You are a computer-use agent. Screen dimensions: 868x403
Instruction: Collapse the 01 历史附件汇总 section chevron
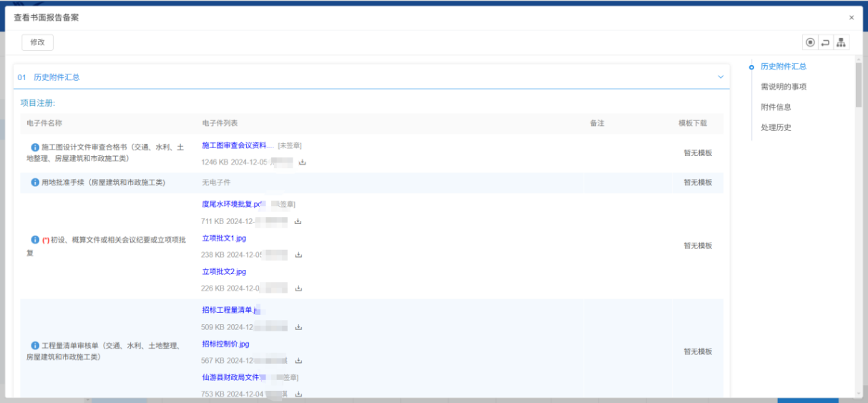(x=721, y=77)
